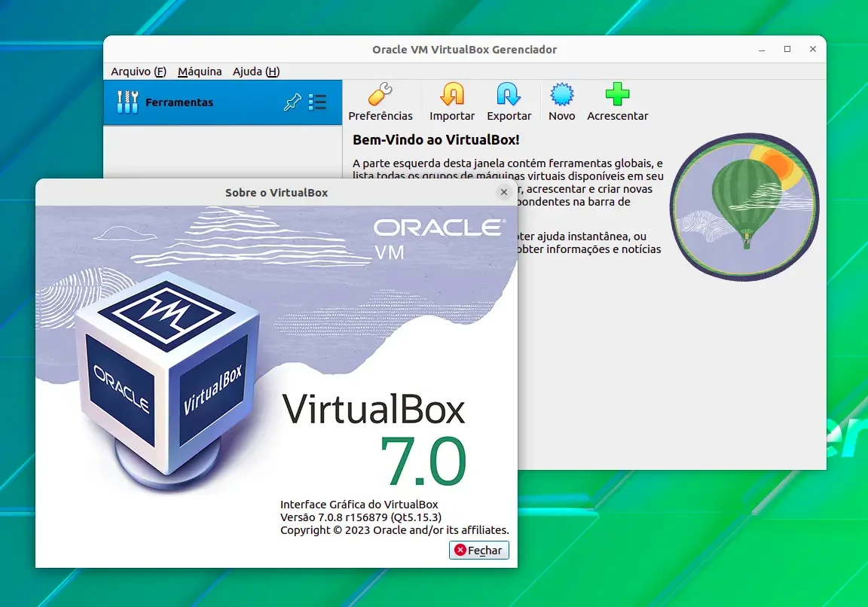The width and height of the screenshot is (868, 607).
Task: Click the Oracle VM VirtualBox Gerenciador title
Action: (464, 49)
